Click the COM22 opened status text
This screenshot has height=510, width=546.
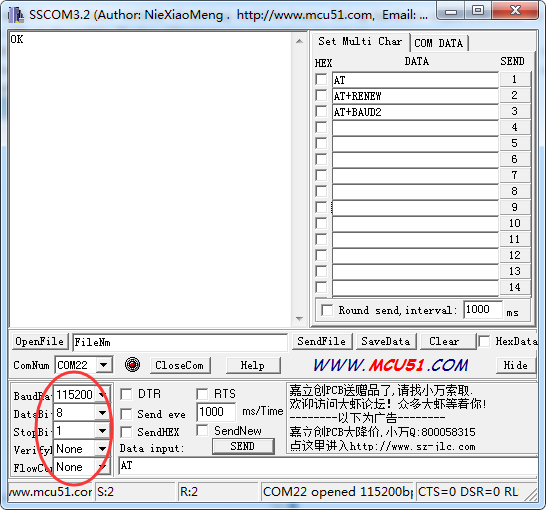pos(337,492)
